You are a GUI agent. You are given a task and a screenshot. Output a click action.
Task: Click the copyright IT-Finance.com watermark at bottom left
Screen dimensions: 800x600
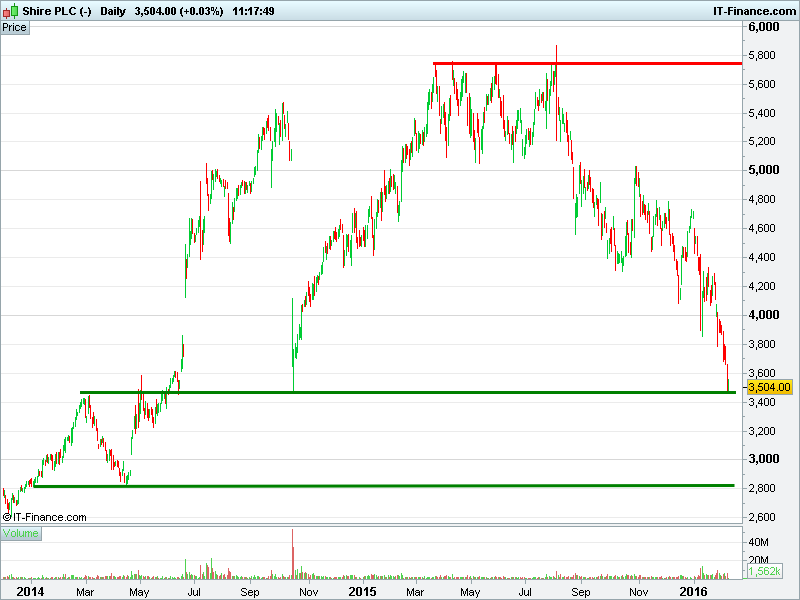(45, 517)
